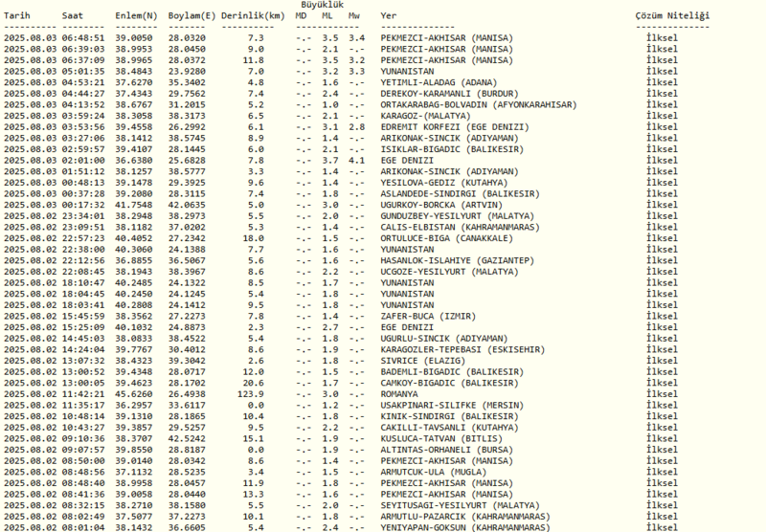Viewport: 766px width, 532px height.
Task: Select the longitude value 23.9280
Action: click(x=187, y=72)
